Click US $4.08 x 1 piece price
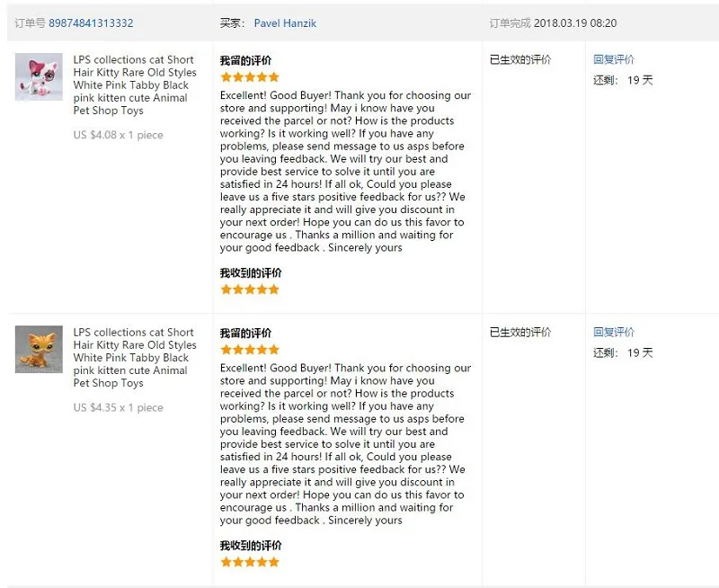Image resolution: width=719 pixels, height=588 pixels. click(118, 135)
